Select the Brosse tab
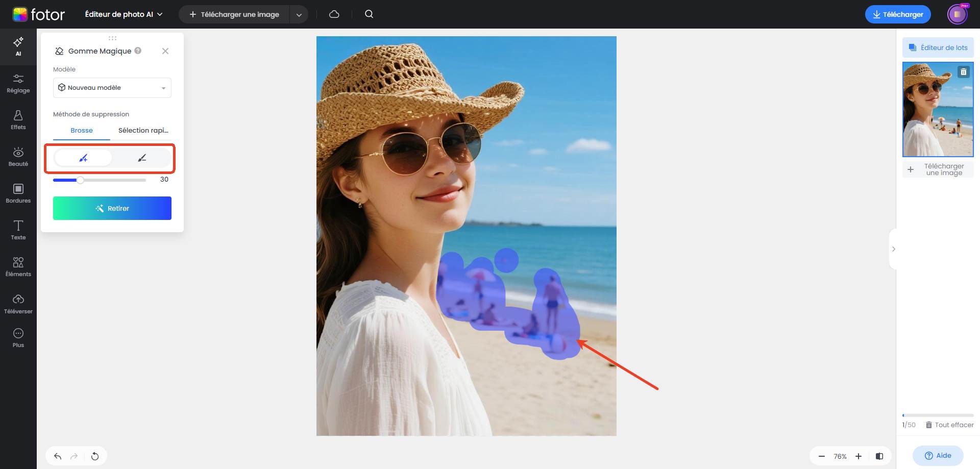980x469 pixels. click(x=81, y=130)
